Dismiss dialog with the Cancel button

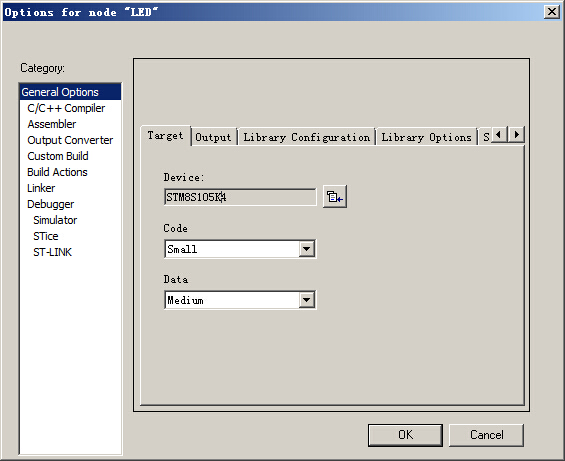point(486,435)
